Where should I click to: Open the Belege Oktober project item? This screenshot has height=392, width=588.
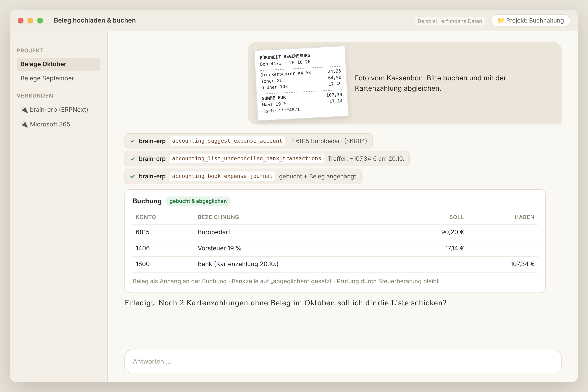pos(59,64)
